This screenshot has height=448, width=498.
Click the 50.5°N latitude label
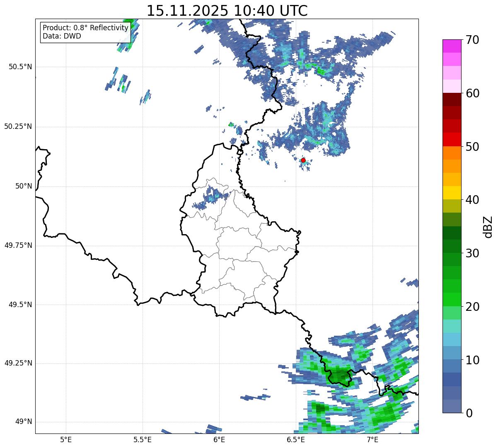click(20, 67)
